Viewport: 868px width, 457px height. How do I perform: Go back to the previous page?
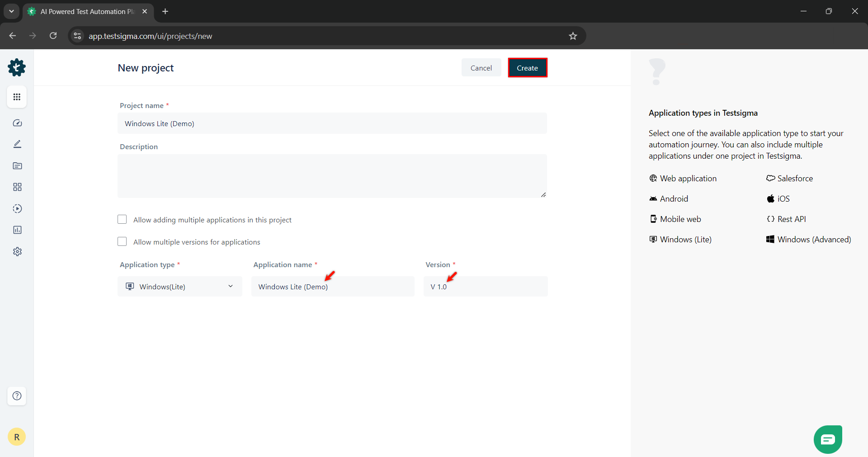click(x=13, y=36)
